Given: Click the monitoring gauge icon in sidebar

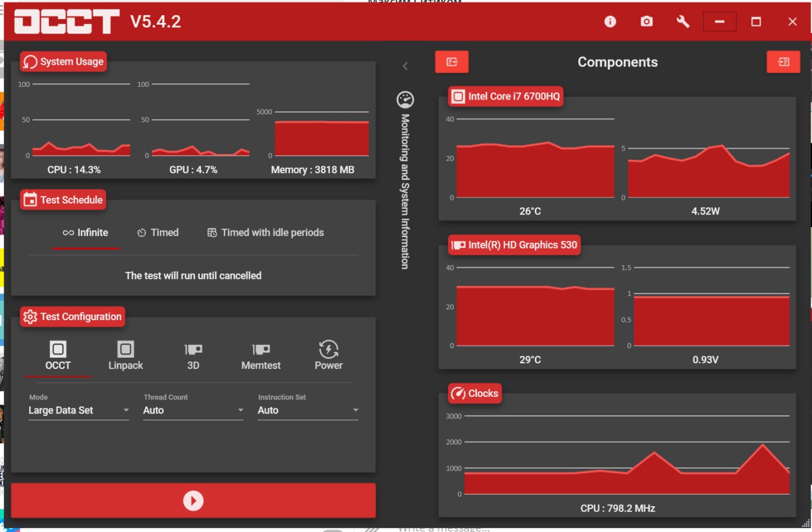Looking at the screenshot, I should click(x=405, y=100).
